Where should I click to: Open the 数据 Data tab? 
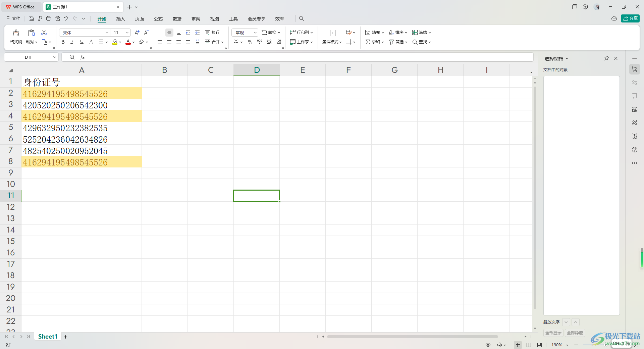(x=177, y=19)
